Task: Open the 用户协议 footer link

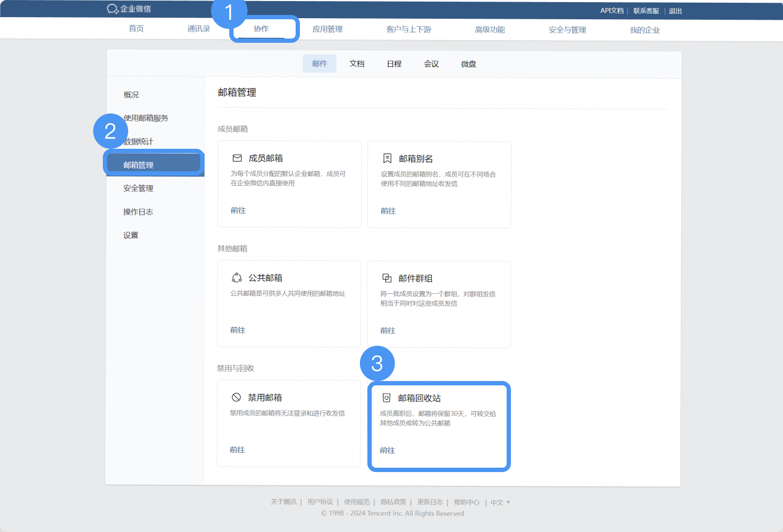Action: click(320, 502)
